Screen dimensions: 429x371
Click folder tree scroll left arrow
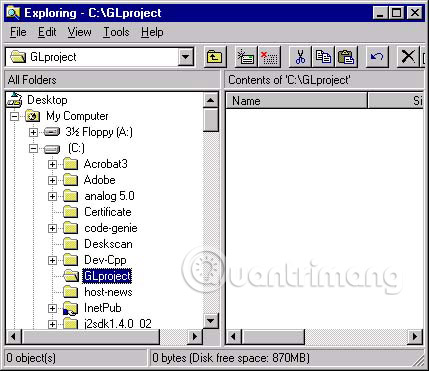pyautogui.click(x=14, y=336)
